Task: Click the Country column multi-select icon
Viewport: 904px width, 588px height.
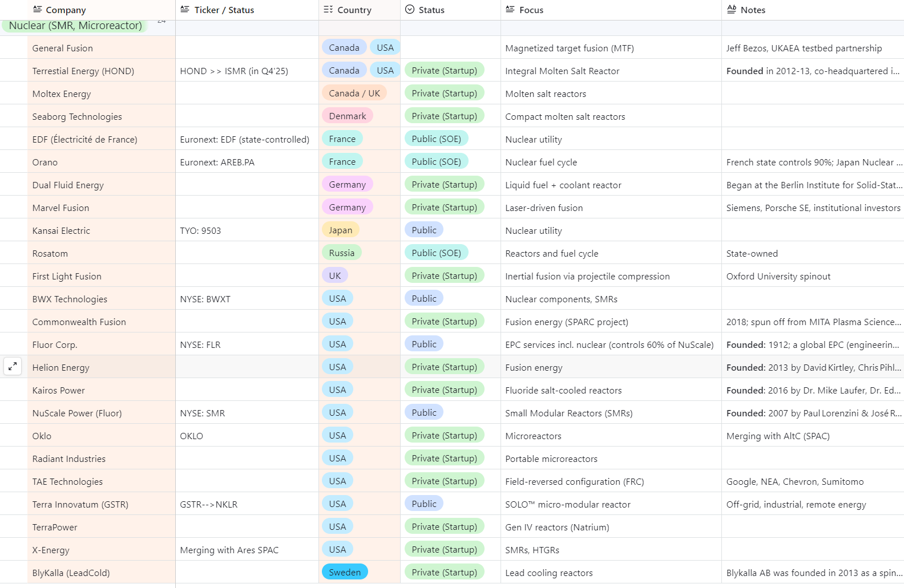Action: coord(328,9)
